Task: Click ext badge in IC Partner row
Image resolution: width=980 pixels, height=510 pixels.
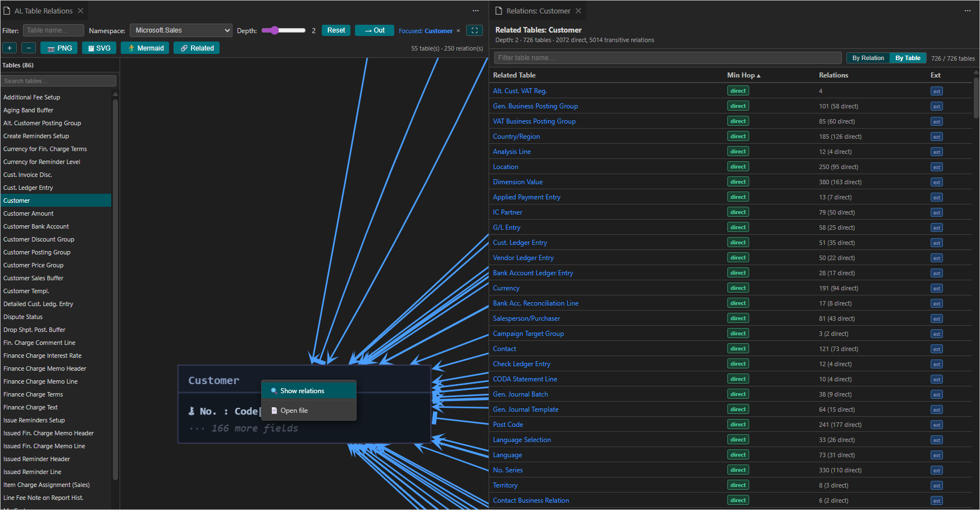Action: click(936, 213)
